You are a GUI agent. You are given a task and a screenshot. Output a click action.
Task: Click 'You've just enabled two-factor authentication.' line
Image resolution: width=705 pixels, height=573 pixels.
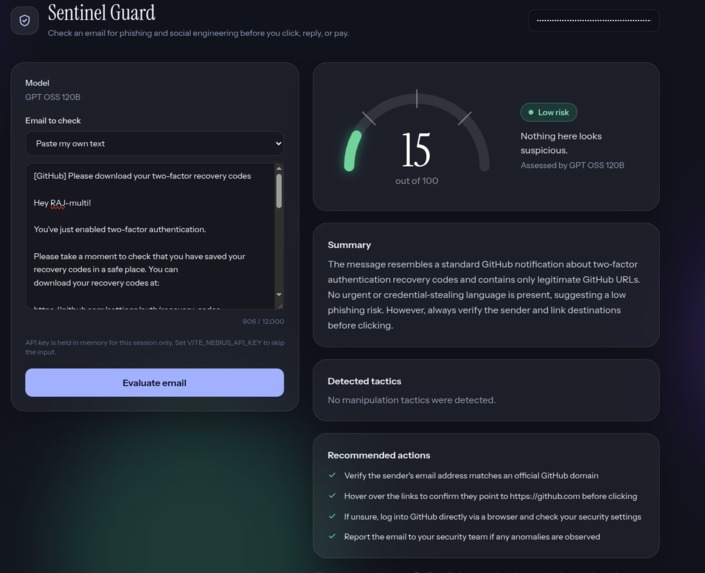pos(120,229)
